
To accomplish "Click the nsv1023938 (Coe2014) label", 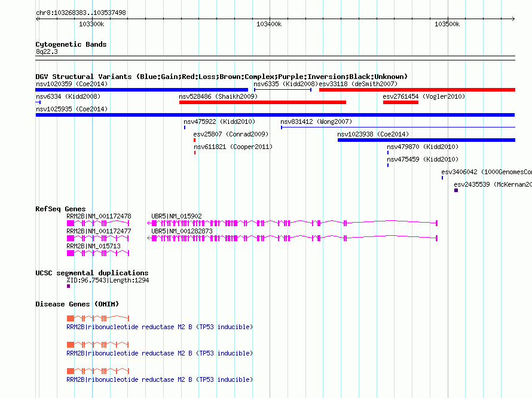I will tap(373, 134).
